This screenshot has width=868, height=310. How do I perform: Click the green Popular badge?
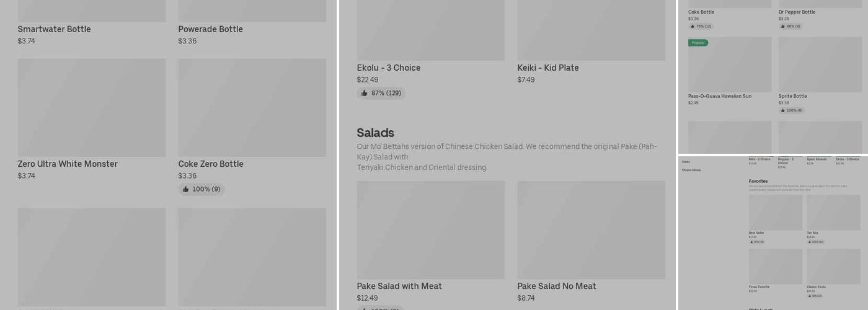(x=698, y=43)
